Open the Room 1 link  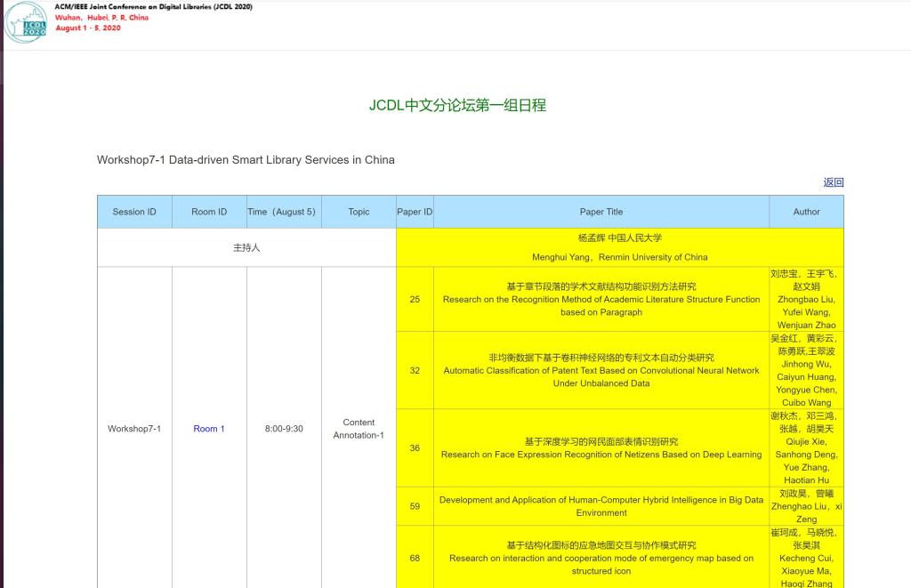pyautogui.click(x=209, y=429)
